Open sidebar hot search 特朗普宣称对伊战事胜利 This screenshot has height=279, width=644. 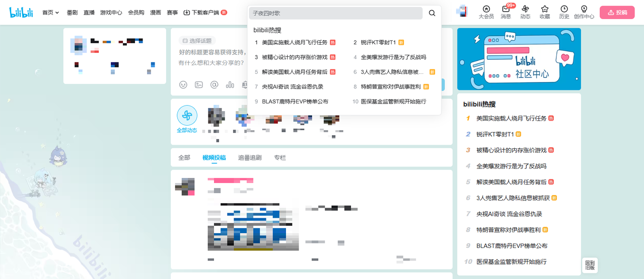click(x=509, y=230)
